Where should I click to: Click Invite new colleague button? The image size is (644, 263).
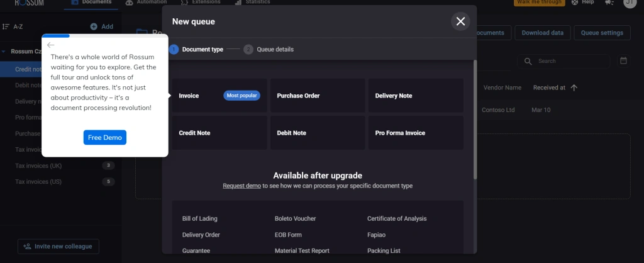58,247
